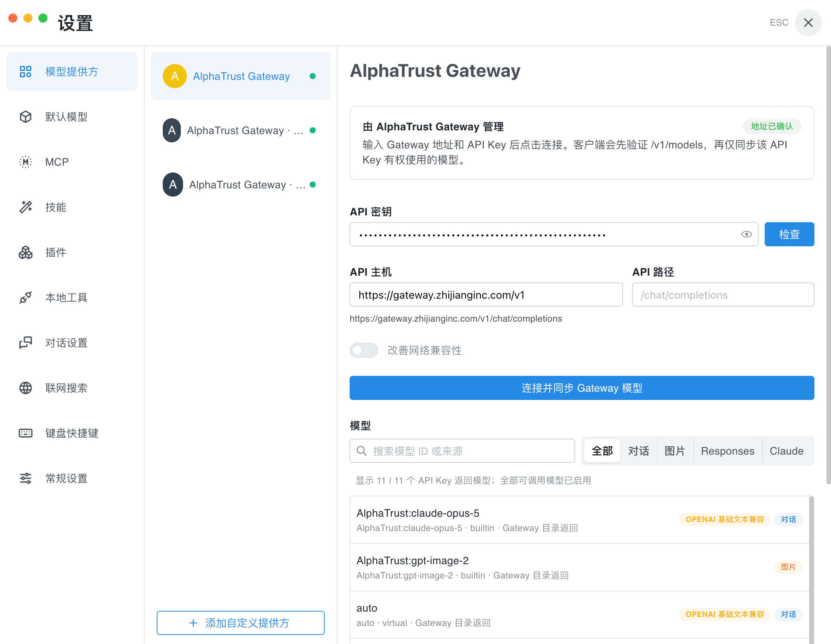Click OPENAI 基础文本兼容 tag on auto row
The height and width of the screenshot is (644, 831).
pos(724,615)
